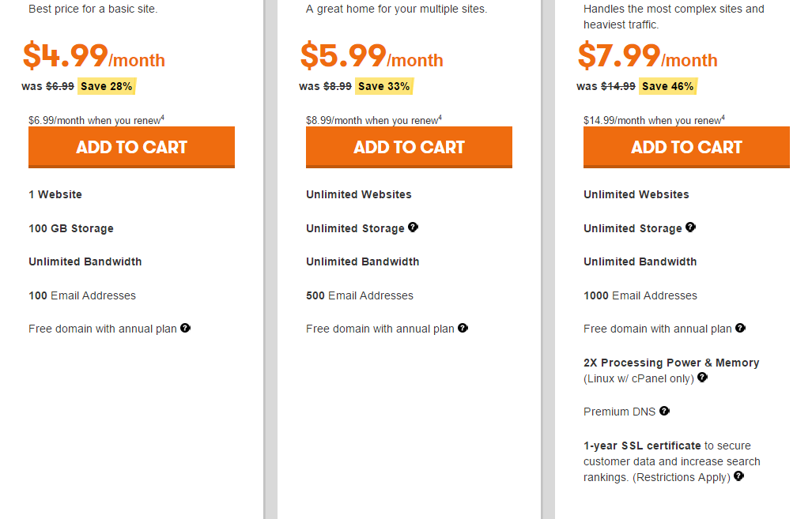Click the Save 46% badge
Image resolution: width=812 pixels, height=519 pixels.
(x=667, y=86)
